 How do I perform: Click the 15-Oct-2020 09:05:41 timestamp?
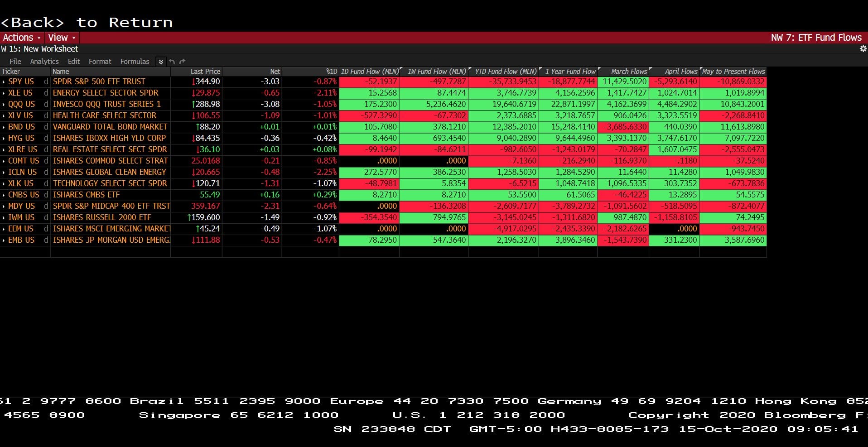coord(768,429)
